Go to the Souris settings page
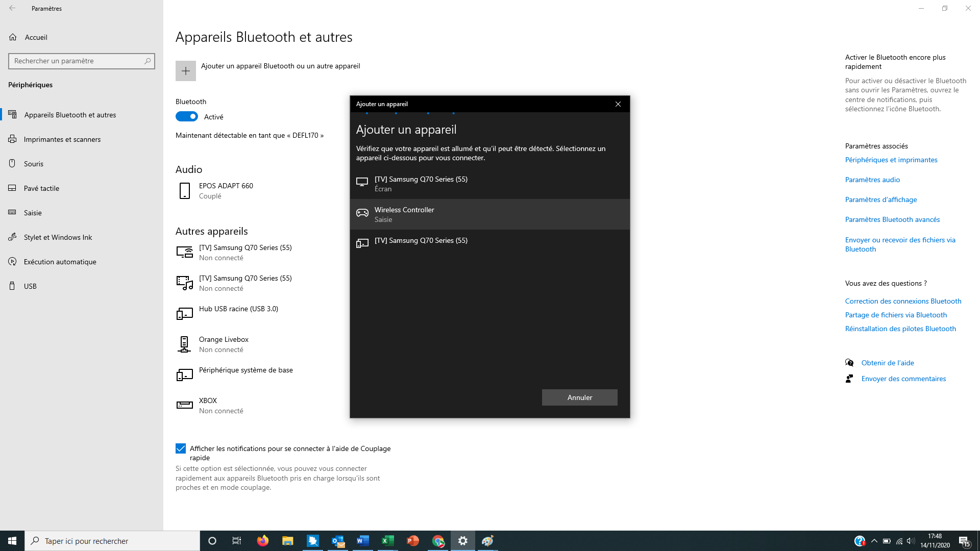This screenshot has height=551, width=980. click(x=33, y=164)
